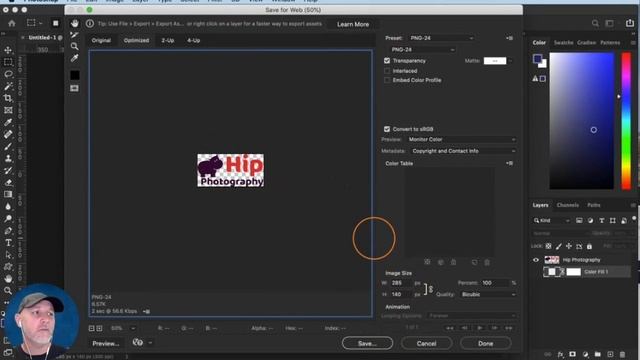
Task: Select the Slice Select tool in the dialog
Action: coord(74,35)
